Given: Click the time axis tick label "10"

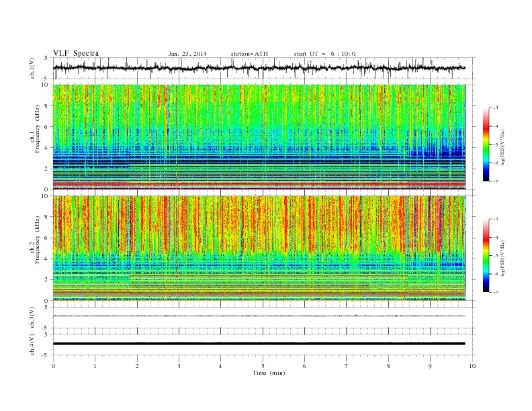Looking at the screenshot, I should point(472,366).
